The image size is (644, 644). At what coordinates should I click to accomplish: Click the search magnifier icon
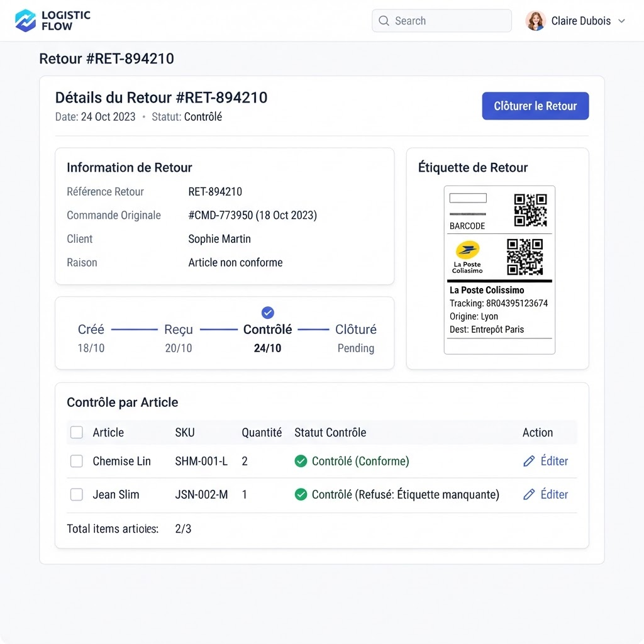pyautogui.click(x=384, y=21)
